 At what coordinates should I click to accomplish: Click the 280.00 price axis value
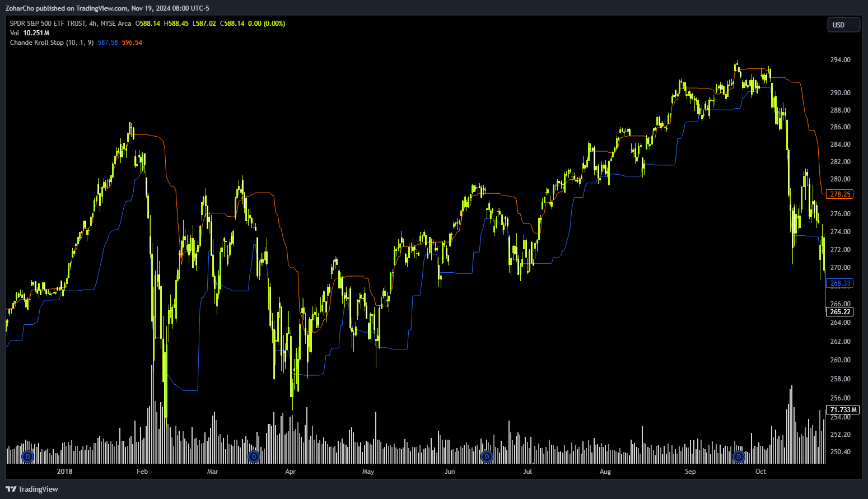(x=840, y=179)
